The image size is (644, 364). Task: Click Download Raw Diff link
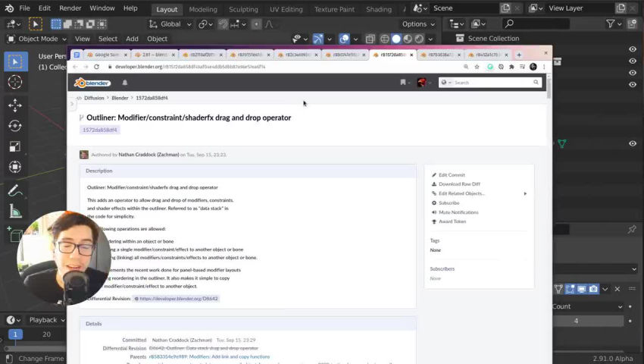click(459, 184)
